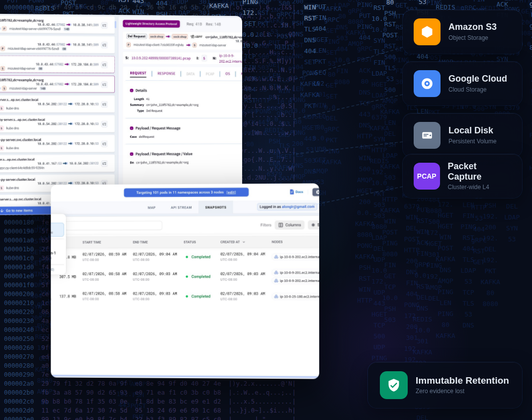The image size is (532, 420).
Task: Click the Immutable Retention card title
Action: coord(462,381)
